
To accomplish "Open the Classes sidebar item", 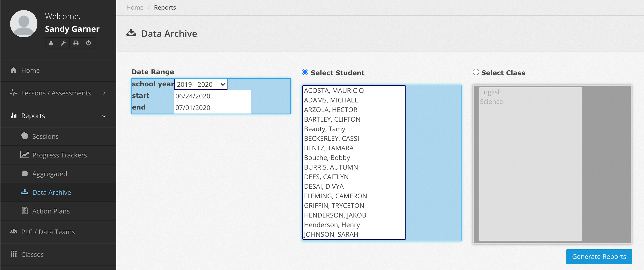I will [32, 254].
